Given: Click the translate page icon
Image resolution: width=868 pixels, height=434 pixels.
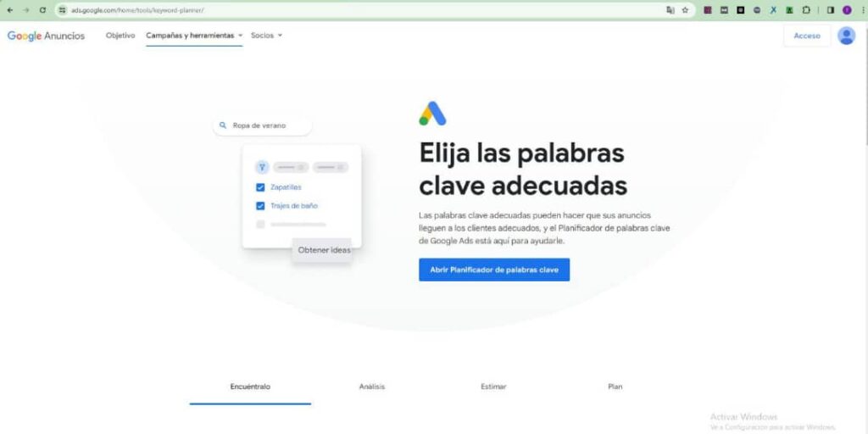Looking at the screenshot, I should (670, 10).
